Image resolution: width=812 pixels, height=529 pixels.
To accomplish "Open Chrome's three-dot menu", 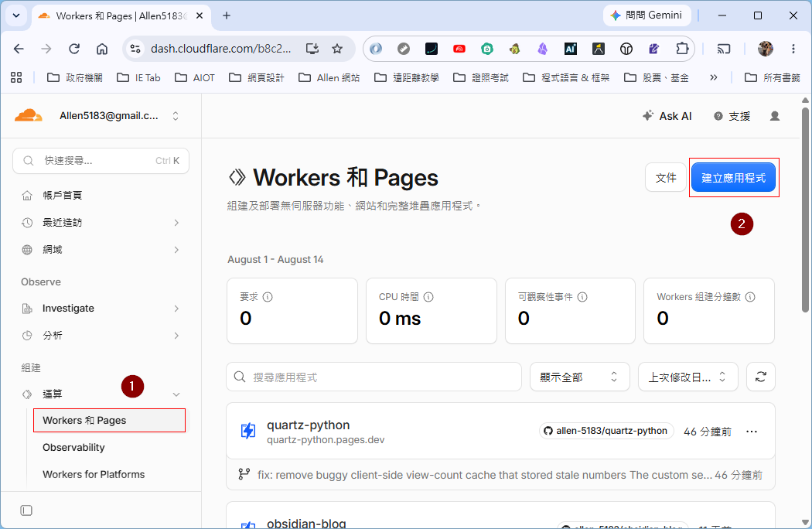I will 793,49.
